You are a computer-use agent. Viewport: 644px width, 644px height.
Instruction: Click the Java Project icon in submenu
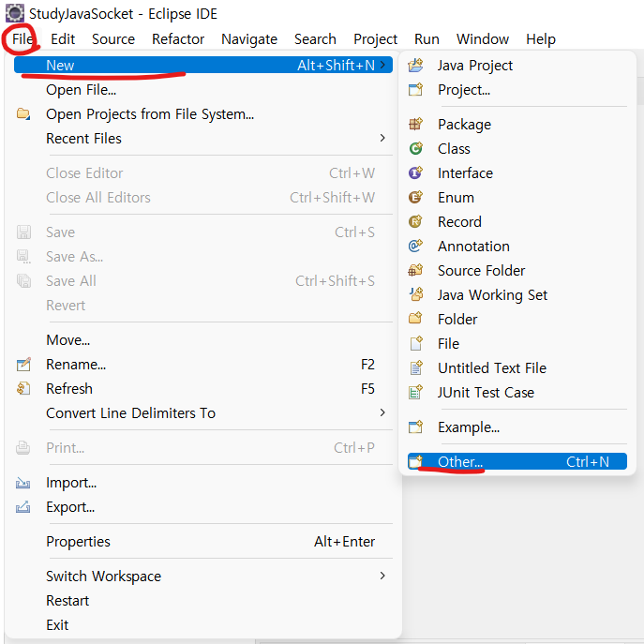pos(415,66)
